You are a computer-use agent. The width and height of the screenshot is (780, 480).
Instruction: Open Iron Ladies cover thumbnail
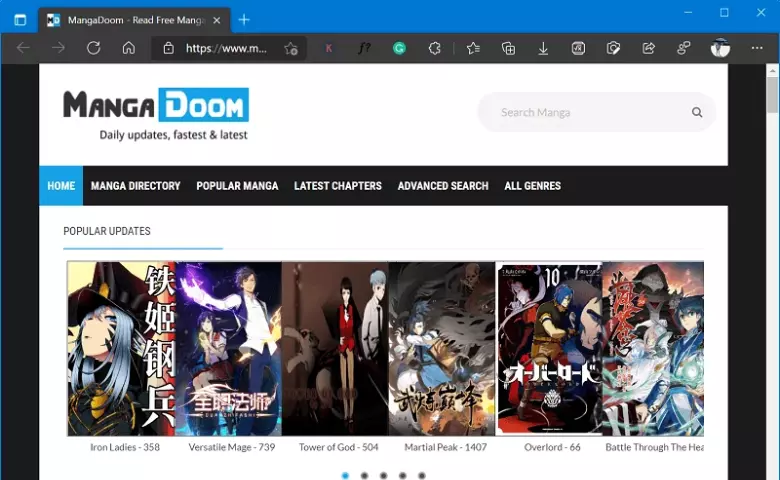click(x=121, y=349)
